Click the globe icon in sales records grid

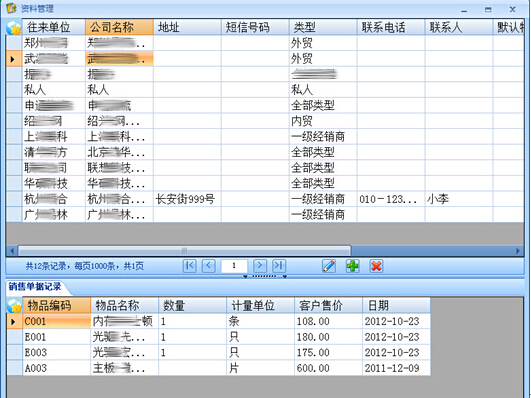[x=15, y=306]
